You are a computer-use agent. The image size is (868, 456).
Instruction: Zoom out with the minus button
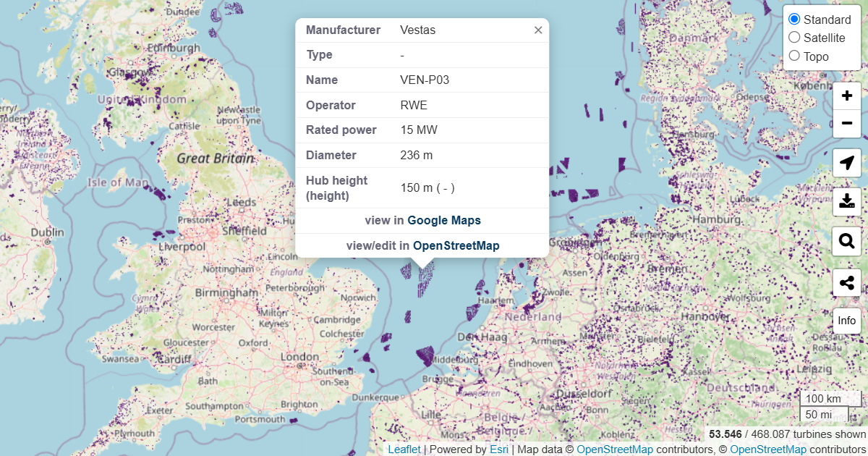tap(847, 124)
